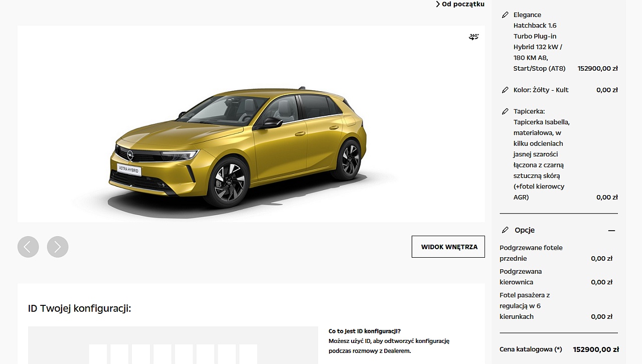
Task: Click the total price 152900,00 zł beside Cena katalogowa
Action: 596,349
